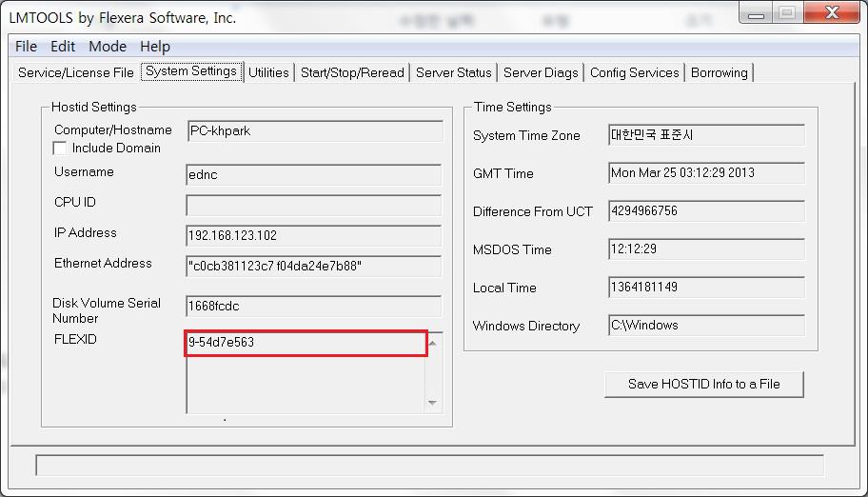Screen dimensions: 868x497
Task: Click the bottom status bar field
Action: click(429, 466)
